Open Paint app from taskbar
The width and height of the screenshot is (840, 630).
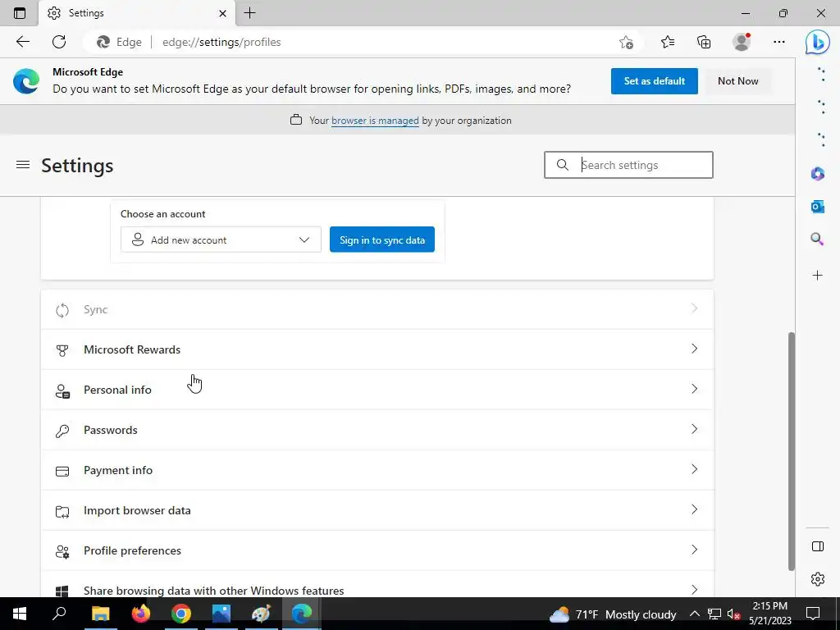click(x=262, y=614)
